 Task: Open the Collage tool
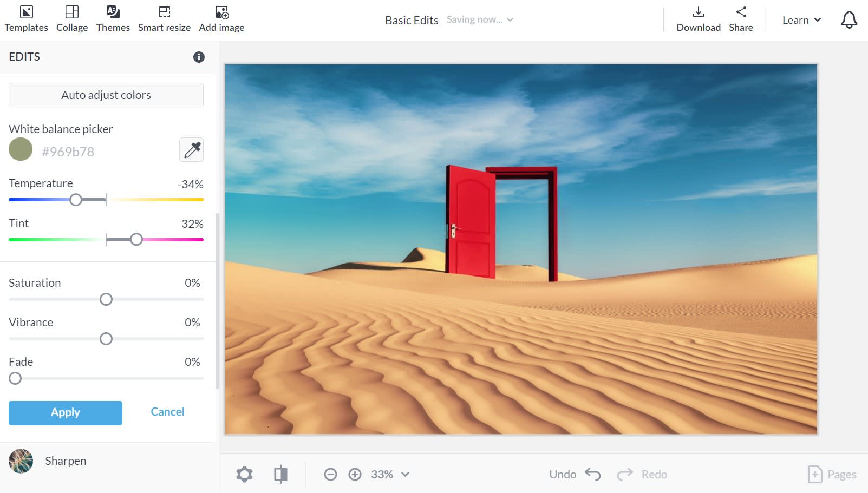[x=72, y=19]
